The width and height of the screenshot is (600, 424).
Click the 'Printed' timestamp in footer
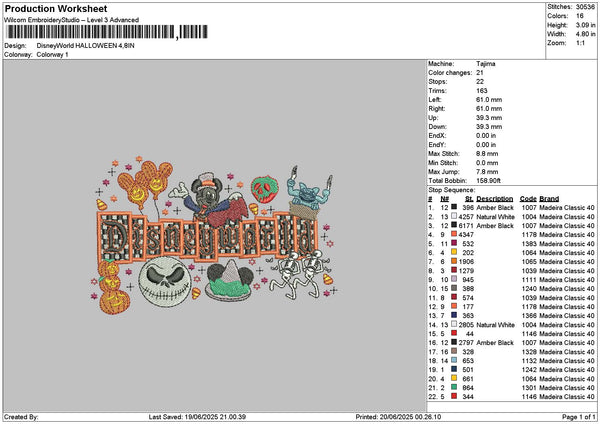coord(398,417)
